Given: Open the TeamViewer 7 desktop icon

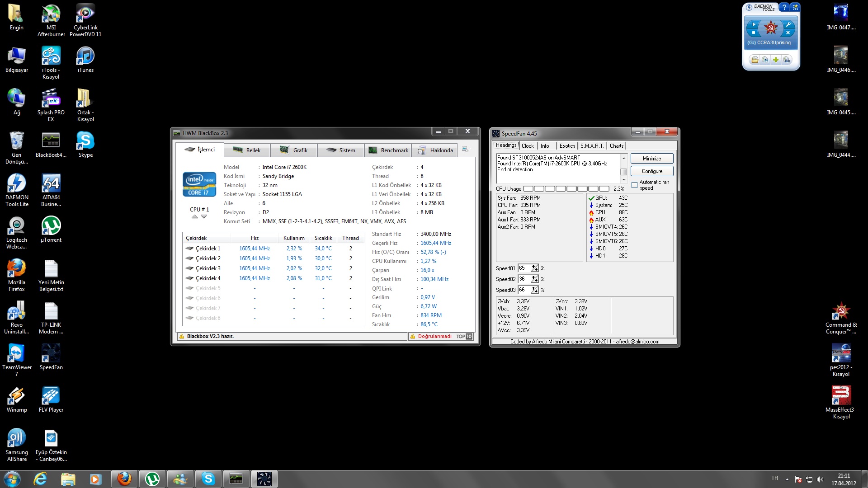Looking at the screenshot, I should click(x=17, y=360).
